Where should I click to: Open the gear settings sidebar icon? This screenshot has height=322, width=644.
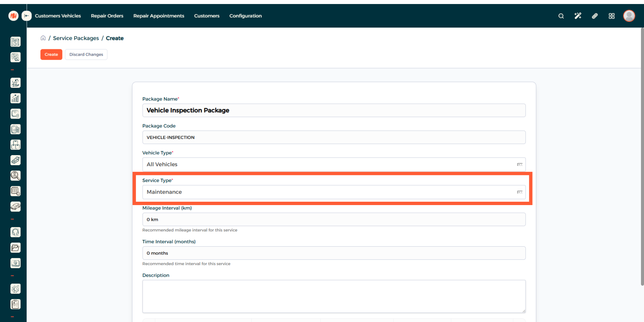15,289
